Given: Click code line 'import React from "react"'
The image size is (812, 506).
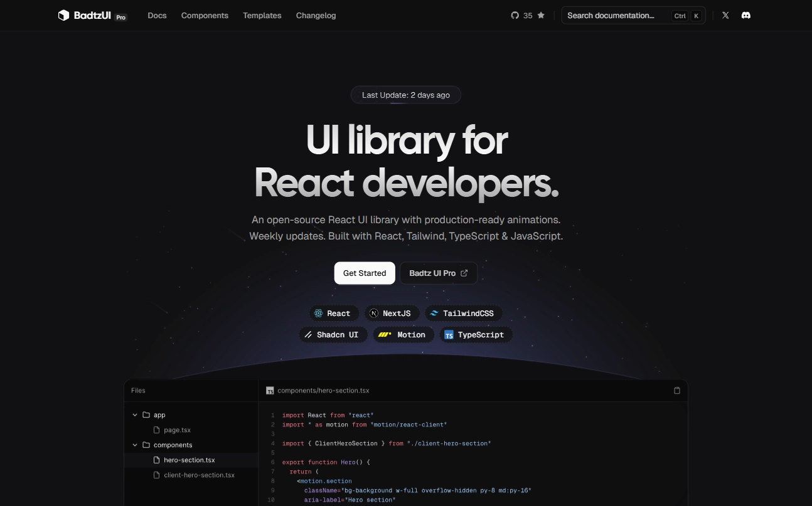Looking at the screenshot, I should click(328, 415).
